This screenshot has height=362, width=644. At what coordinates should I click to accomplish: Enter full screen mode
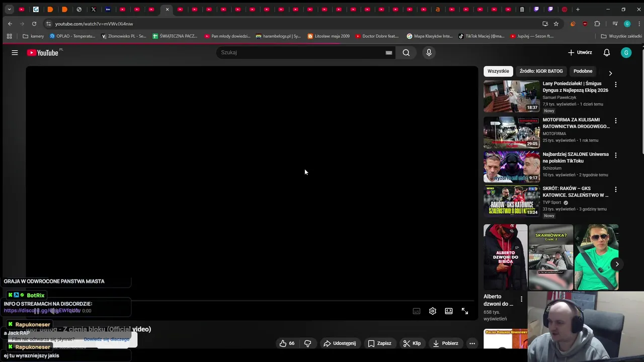[x=465, y=311]
